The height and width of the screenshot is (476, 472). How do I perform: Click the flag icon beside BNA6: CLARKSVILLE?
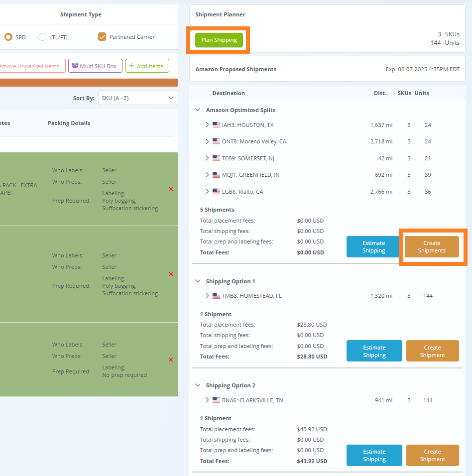216,400
